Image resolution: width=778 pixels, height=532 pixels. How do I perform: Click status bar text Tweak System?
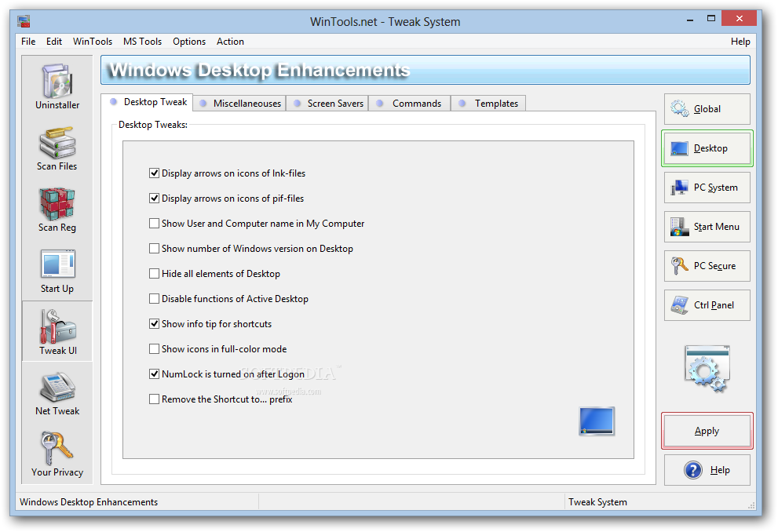[597, 502]
